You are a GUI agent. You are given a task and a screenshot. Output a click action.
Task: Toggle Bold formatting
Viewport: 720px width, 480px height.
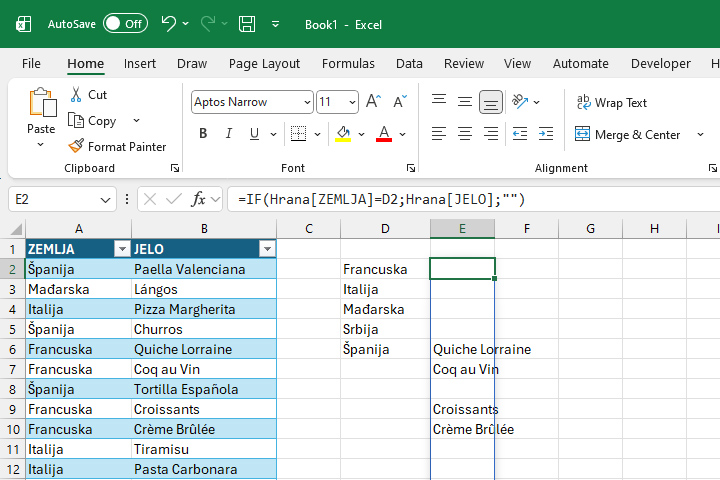click(203, 134)
